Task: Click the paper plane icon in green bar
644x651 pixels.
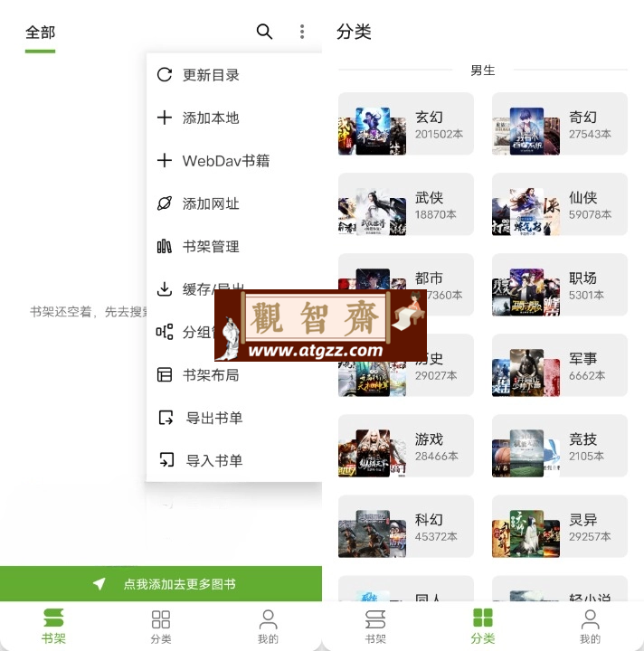Action: 99,584
